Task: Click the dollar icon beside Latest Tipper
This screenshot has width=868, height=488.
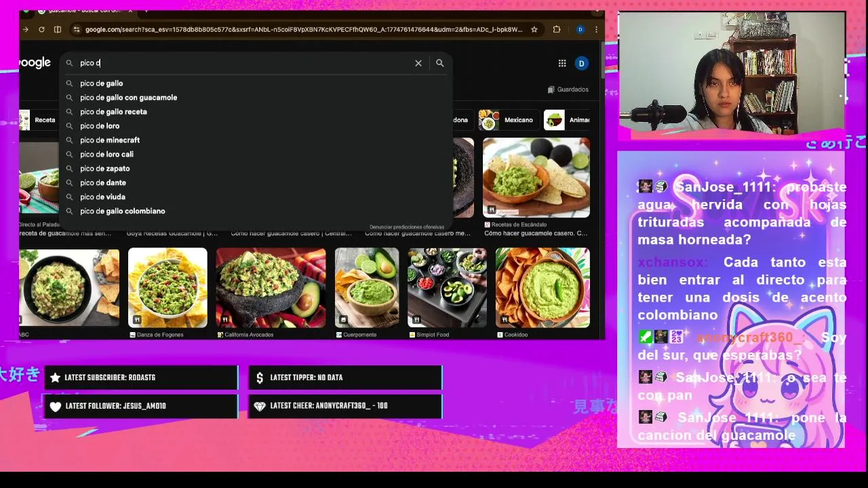Action: tap(260, 378)
